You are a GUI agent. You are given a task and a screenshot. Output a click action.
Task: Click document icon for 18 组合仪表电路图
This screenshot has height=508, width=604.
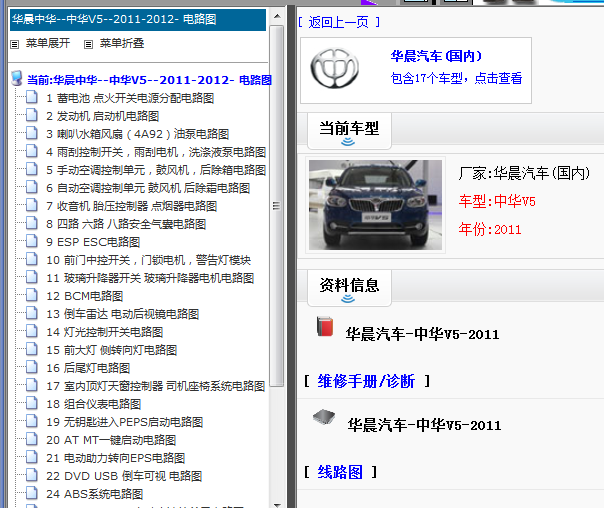point(32,402)
